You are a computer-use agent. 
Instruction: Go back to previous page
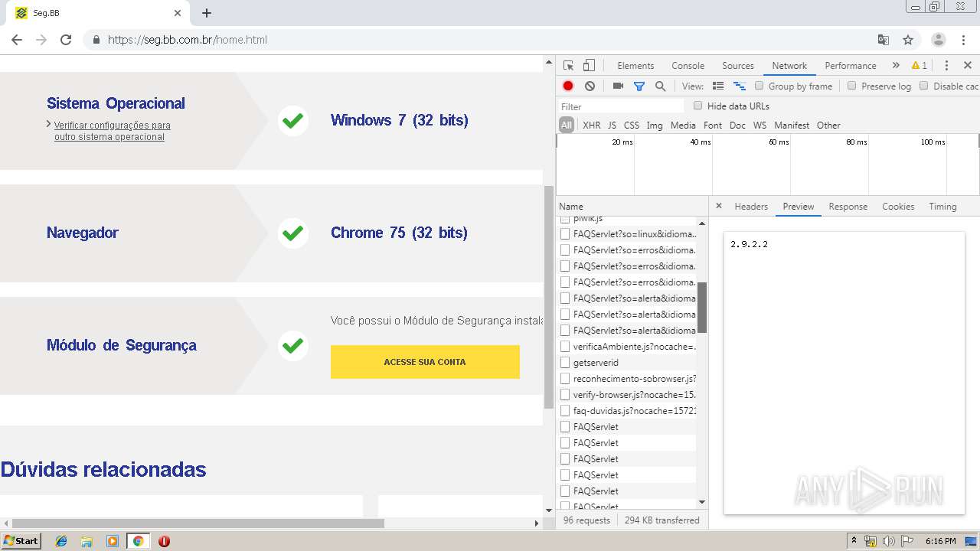point(17,40)
